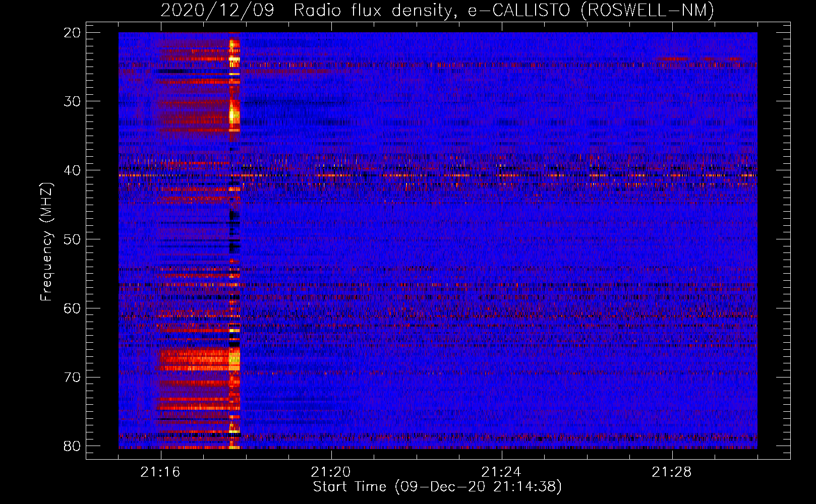This screenshot has width=816, height=504.
Task: Click the 20 MHz frequency tick label
Action: coord(72,33)
